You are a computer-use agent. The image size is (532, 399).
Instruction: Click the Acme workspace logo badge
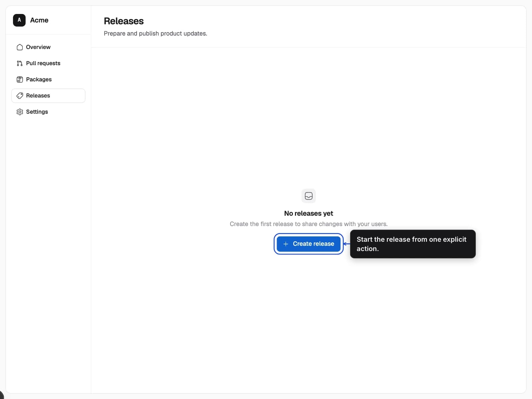pyautogui.click(x=19, y=20)
